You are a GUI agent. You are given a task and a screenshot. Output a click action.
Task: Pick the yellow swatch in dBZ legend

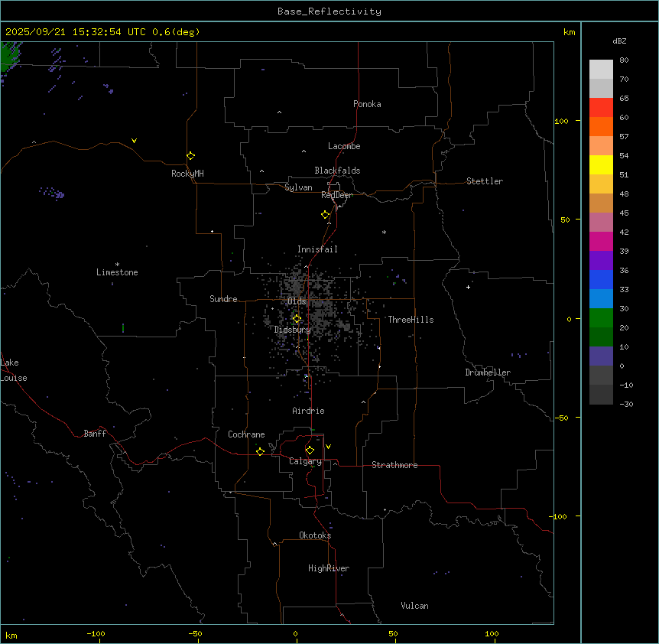click(601, 164)
